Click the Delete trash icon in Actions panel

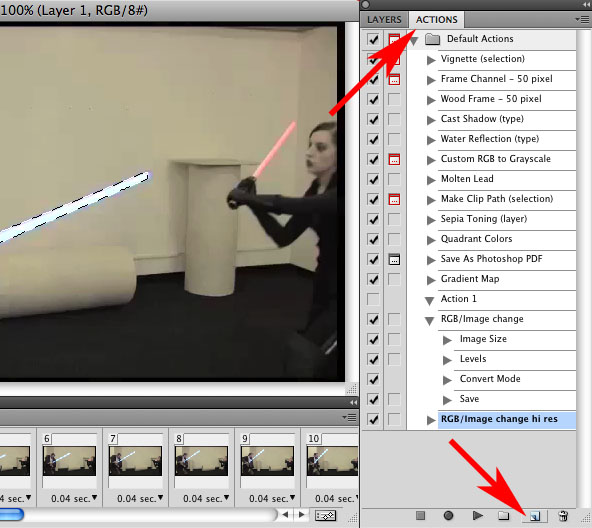click(x=563, y=516)
